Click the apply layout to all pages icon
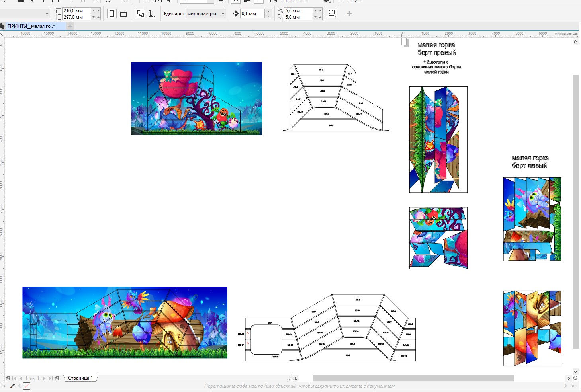This screenshot has width=581, height=392. pyautogui.click(x=141, y=14)
